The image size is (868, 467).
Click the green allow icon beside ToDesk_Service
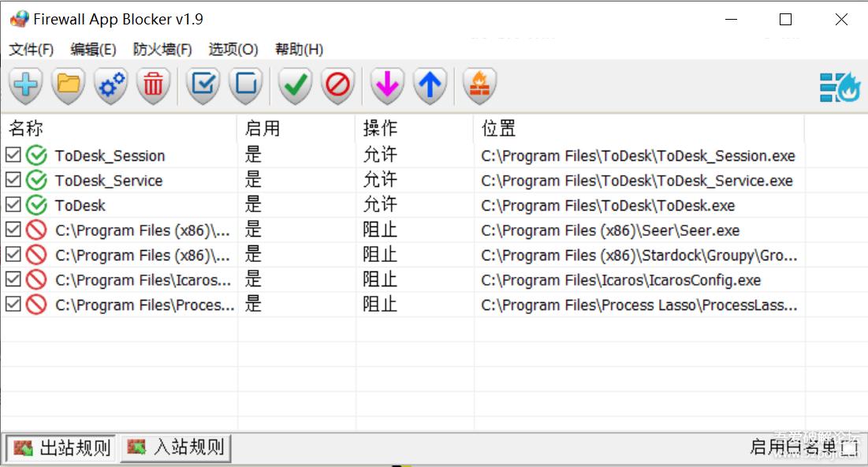tap(36, 181)
